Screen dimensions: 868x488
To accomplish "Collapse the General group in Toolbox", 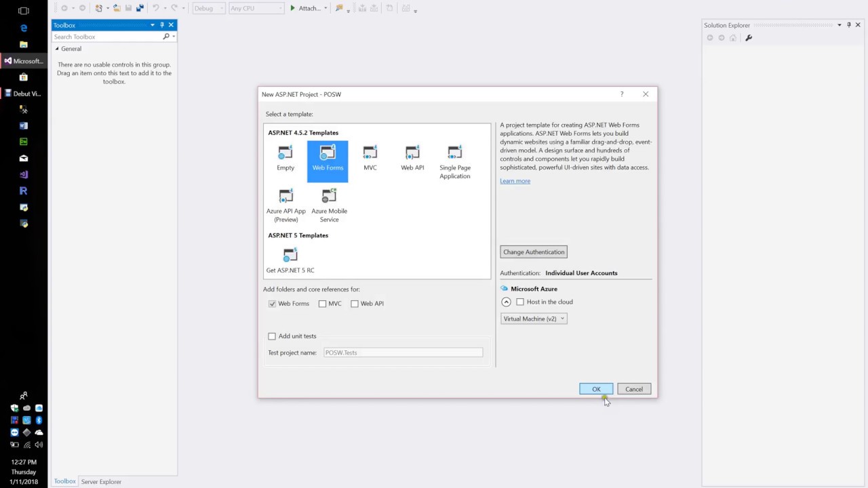I will tap(57, 49).
